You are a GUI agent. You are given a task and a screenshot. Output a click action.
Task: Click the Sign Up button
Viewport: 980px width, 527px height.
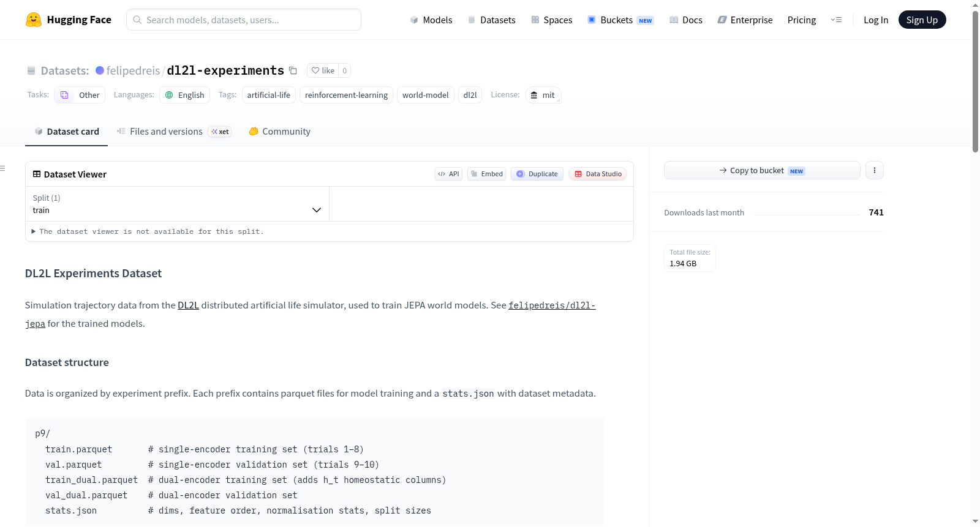pyautogui.click(x=922, y=20)
